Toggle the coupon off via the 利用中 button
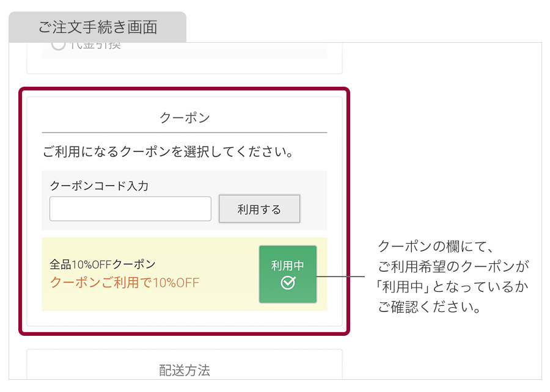550x392 pixels. coord(288,274)
